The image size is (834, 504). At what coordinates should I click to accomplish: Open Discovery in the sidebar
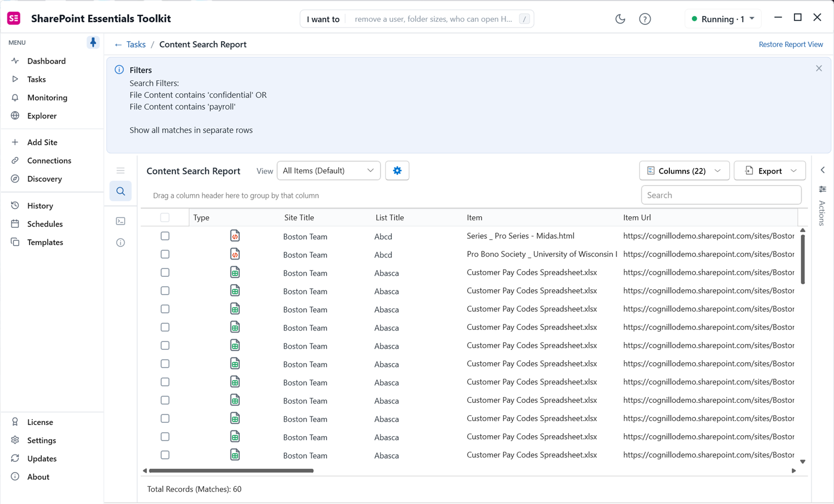click(44, 179)
